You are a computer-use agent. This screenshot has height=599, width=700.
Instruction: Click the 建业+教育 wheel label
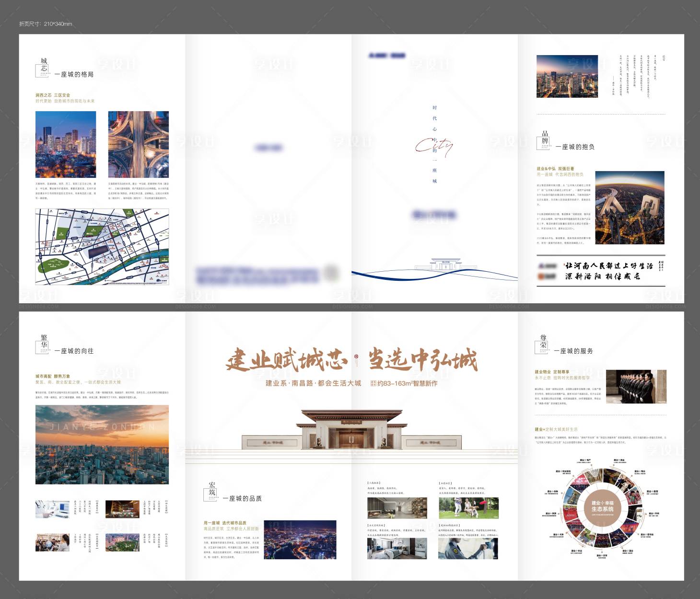(x=653, y=492)
